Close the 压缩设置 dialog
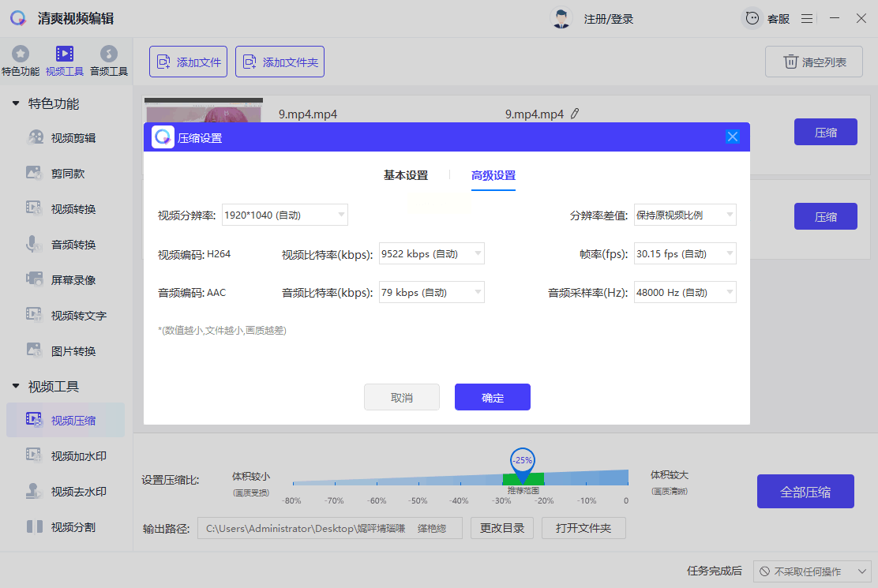Image resolution: width=878 pixels, height=588 pixels. point(733,137)
